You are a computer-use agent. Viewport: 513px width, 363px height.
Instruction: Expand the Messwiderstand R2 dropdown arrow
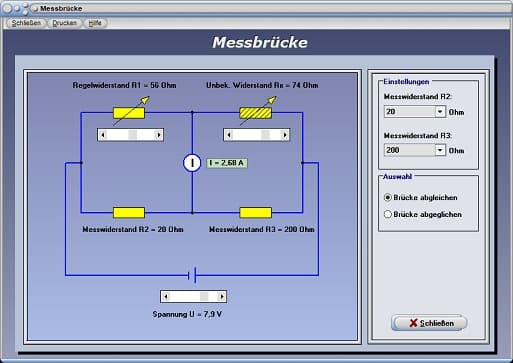coord(440,112)
